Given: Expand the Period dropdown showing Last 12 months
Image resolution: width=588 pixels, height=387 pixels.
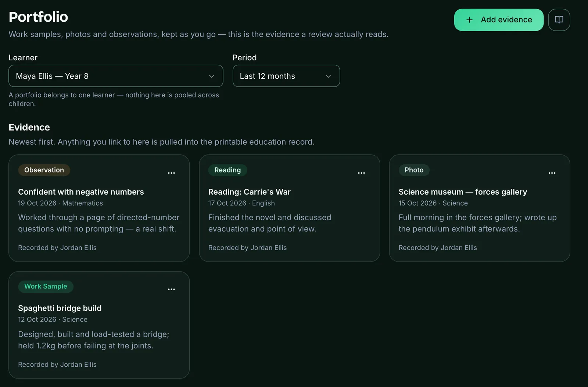Looking at the screenshot, I should pos(286,76).
